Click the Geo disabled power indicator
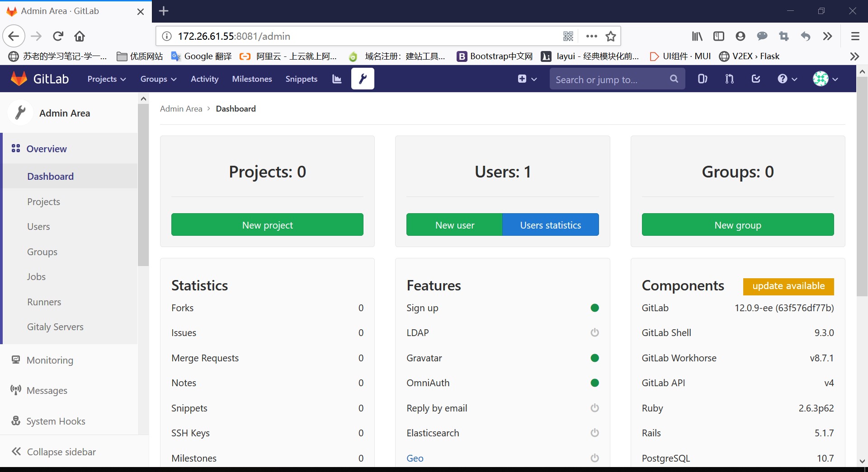This screenshot has width=868, height=472. [x=594, y=458]
